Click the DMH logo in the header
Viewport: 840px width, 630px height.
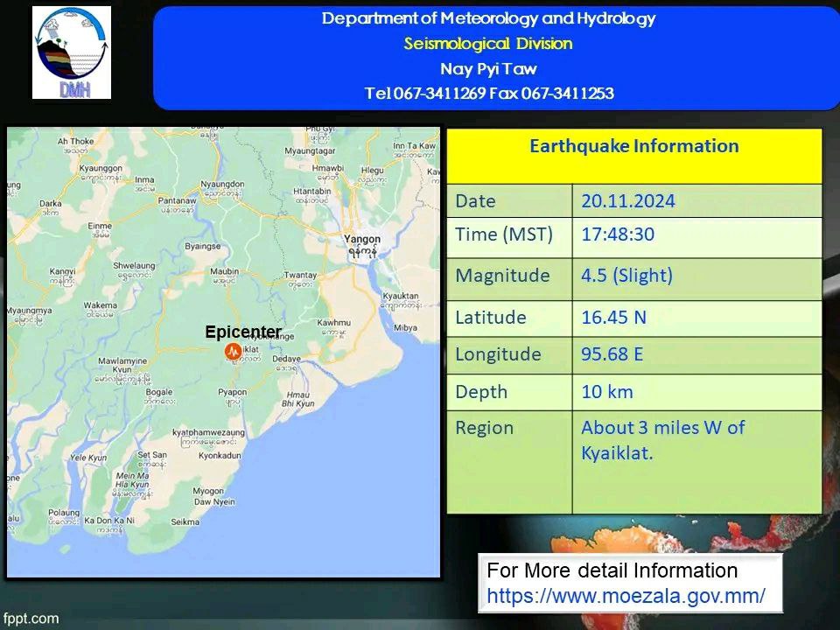coord(72,52)
